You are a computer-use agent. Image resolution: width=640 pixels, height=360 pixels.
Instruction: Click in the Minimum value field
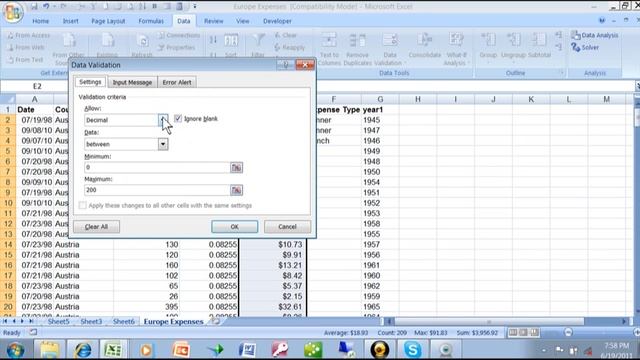pyautogui.click(x=158, y=167)
